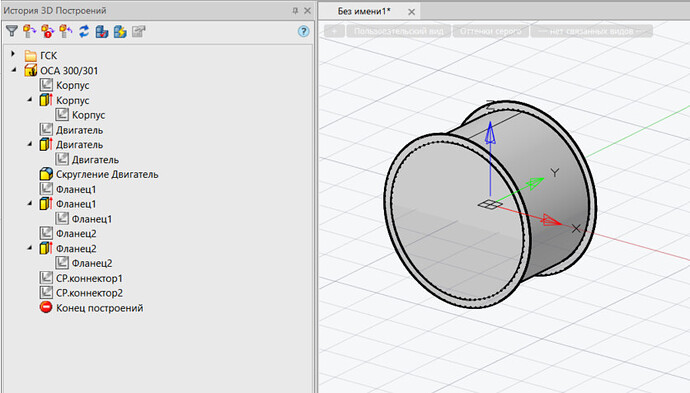
Task: Open the нет связанных видов viewport menu
Action: point(591,31)
